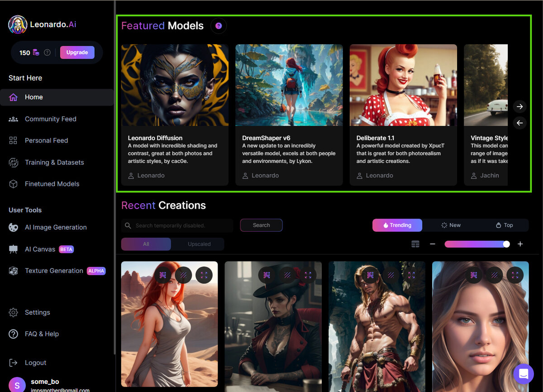Click author Leonardo under DreamShaper v6

[x=265, y=176]
